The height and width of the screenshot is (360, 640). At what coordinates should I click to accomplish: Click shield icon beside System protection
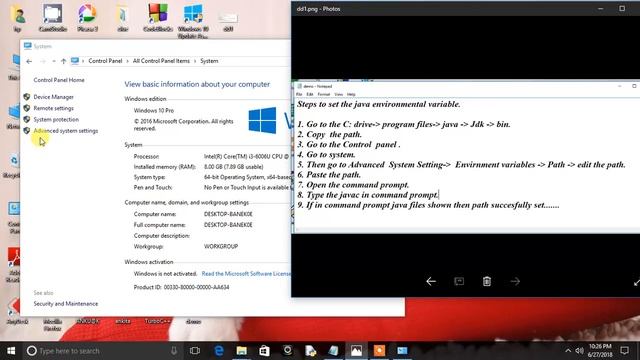(27, 120)
